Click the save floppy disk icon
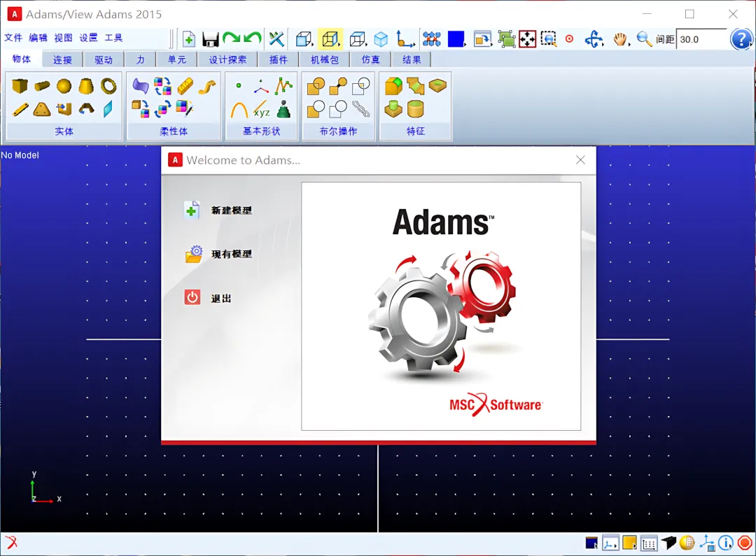The height and width of the screenshot is (556, 756). (210, 39)
